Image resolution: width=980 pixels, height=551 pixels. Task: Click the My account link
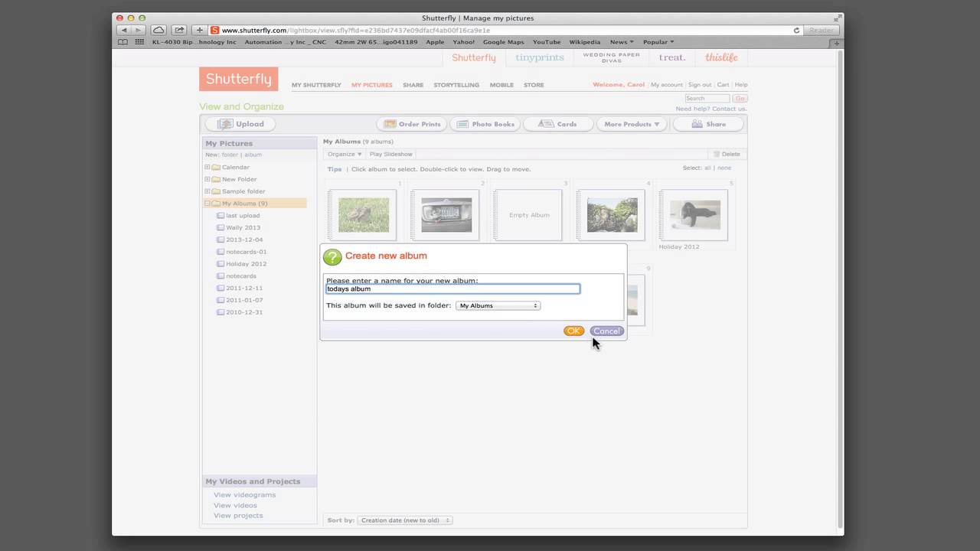coord(666,85)
